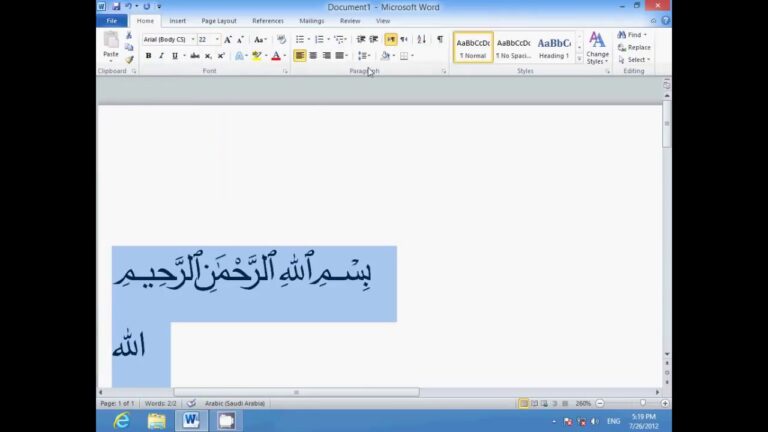Apply the No Spacing style
768x432 pixels.
pos(513,48)
